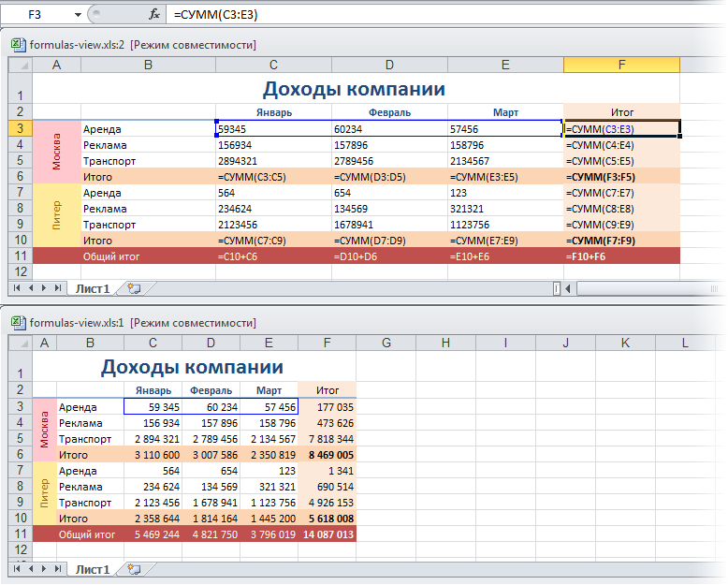Select cell with =СУММ(C4:E4)

click(621, 145)
